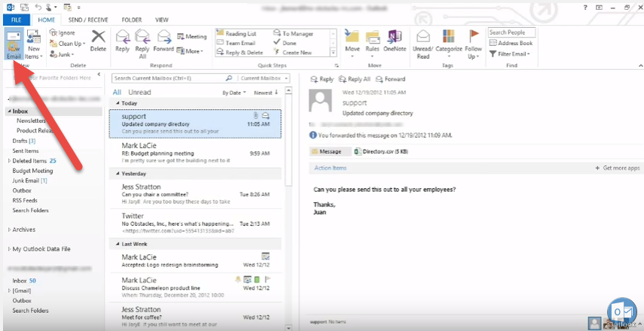Viewport: 644px width, 331px height.
Task: Click Reply in the reading pane
Action: (x=322, y=79)
